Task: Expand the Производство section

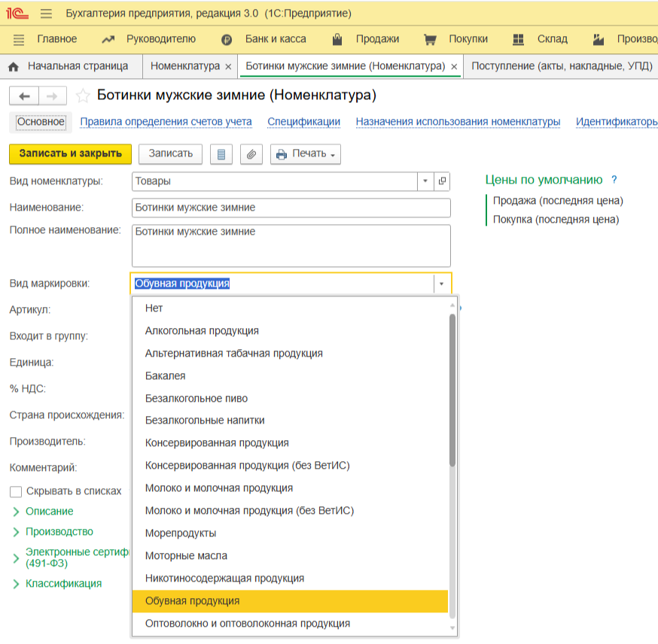Action: click(x=59, y=532)
